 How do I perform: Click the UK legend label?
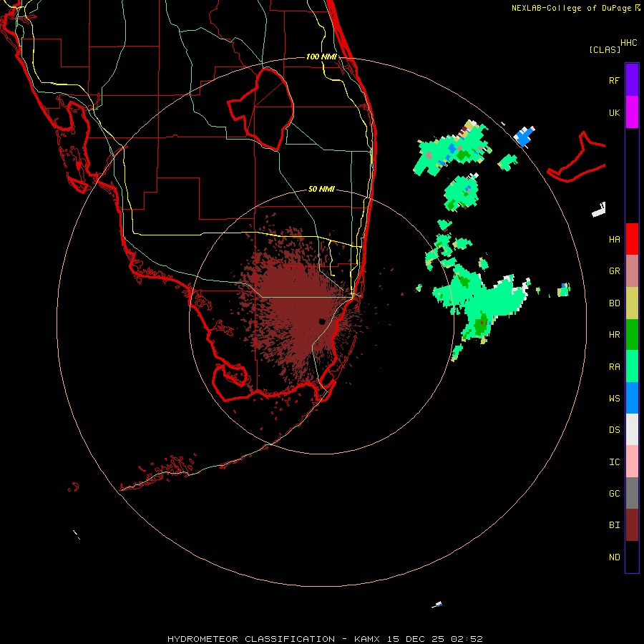(x=614, y=112)
